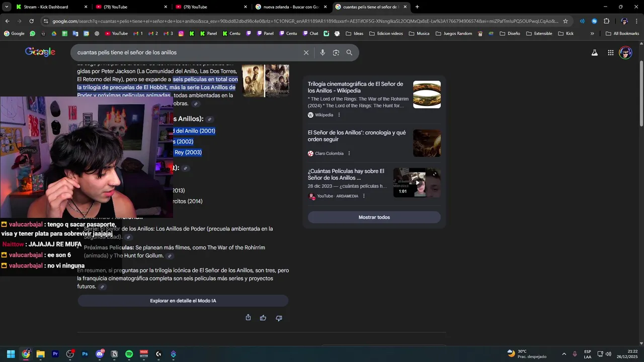Image resolution: width=644 pixels, height=362 pixels.
Task: Open options for the Claro Colombia result
Action: click(349, 153)
